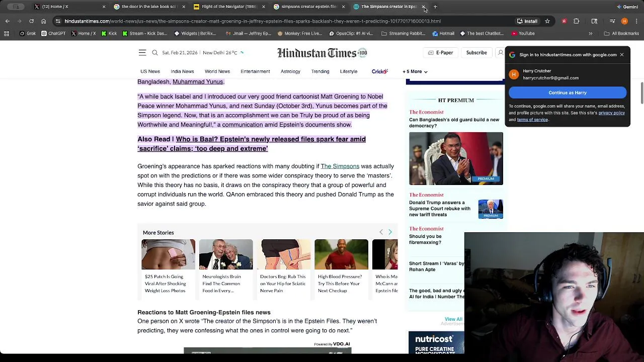644x362 pixels.
Task: Open the Kick bookmark
Action: coord(109,34)
